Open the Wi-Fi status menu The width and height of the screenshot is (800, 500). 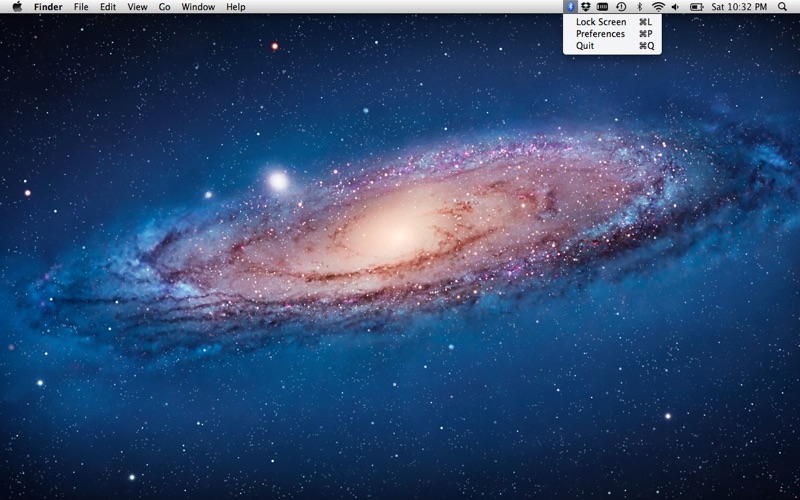(x=659, y=7)
